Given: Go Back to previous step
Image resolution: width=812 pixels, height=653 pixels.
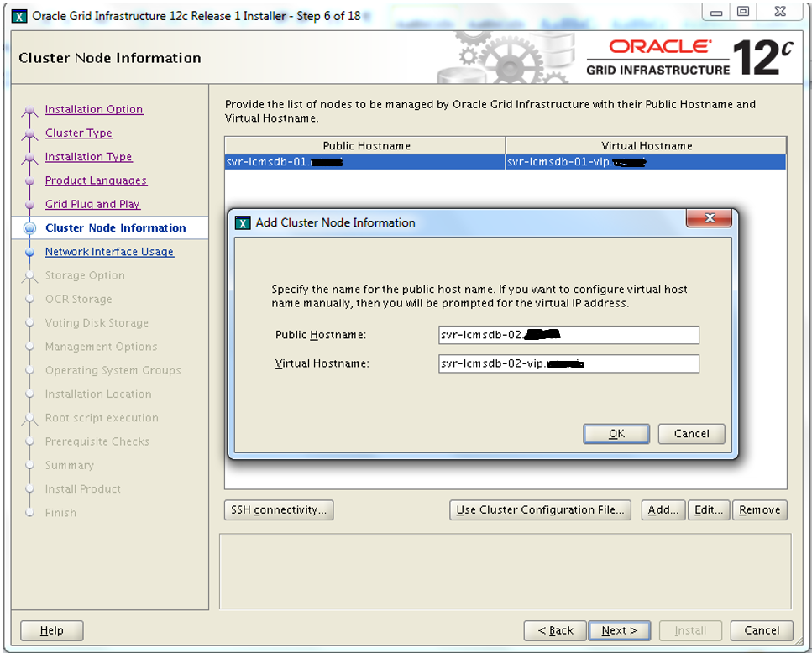Looking at the screenshot, I should 555,630.
